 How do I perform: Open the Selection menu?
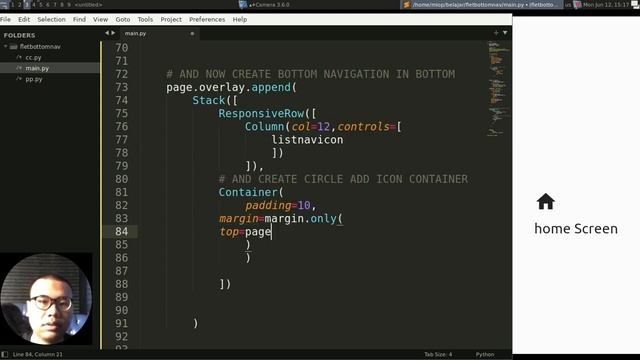pyautogui.click(x=51, y=19)
